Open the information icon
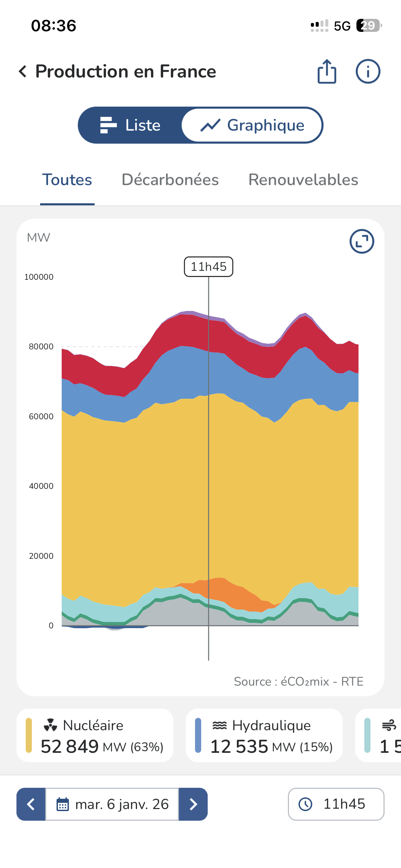Image resolution: width=401 pixels, height=868 pixels. tap(368, 71)
